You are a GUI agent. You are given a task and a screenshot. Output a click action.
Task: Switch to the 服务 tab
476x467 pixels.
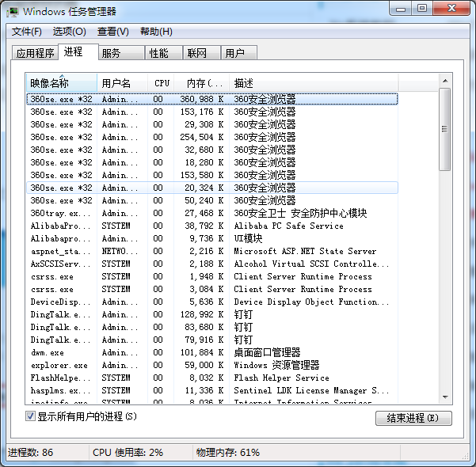coord(121,53)
